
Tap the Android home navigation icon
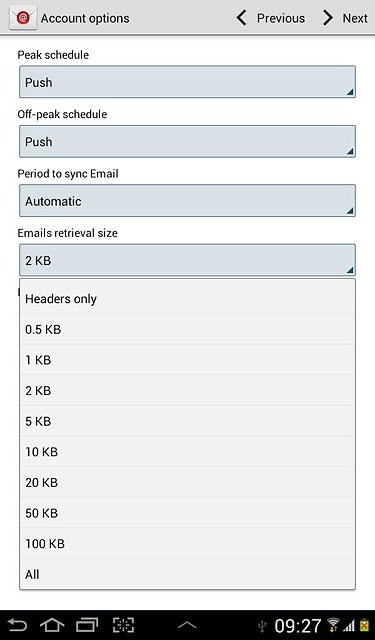pyautogui.click(x=52, y=625)
